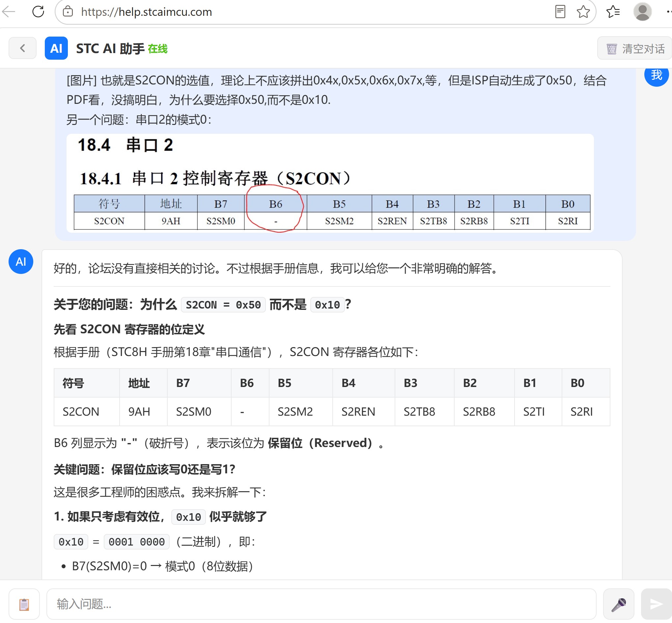Add page to favorites star icon
This screenshot has height=623, width=672.
[583, 12]
